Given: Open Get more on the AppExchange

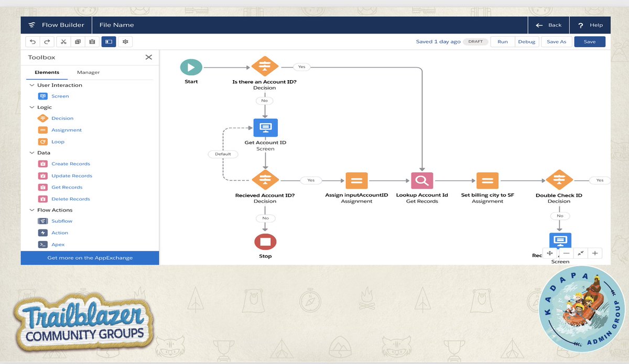Looking at the screenshot, I should click(x=90, y=258).
